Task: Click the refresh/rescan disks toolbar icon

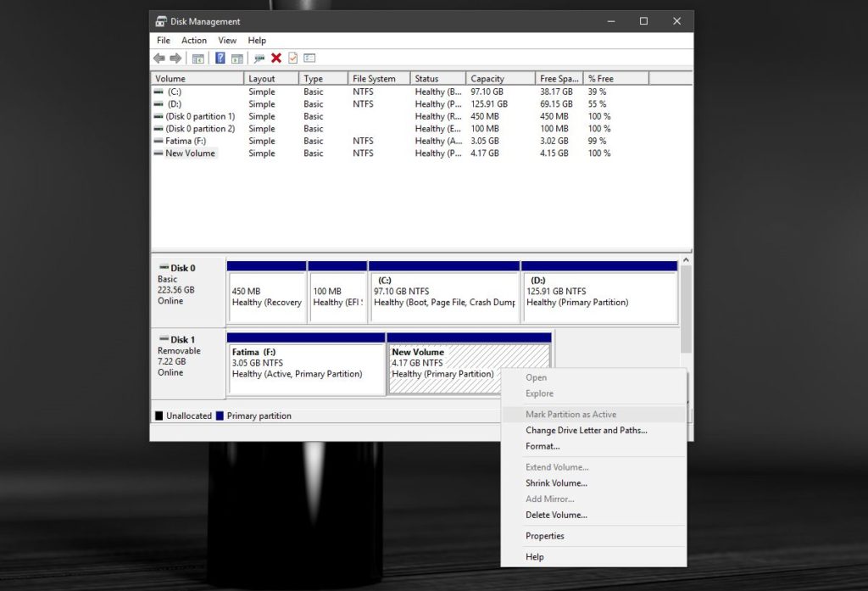Action: point(260,58)
